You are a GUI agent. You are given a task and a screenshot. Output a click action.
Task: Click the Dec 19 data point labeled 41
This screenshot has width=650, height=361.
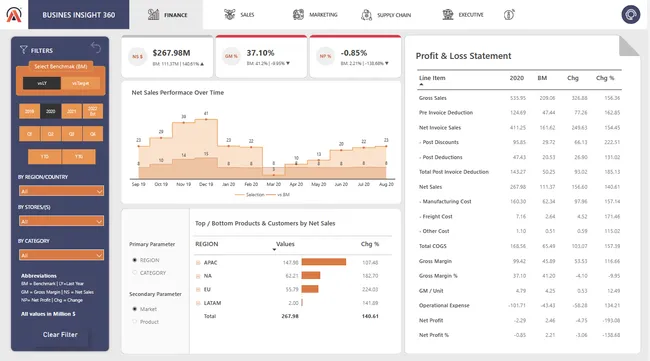(x=206, y=119)
